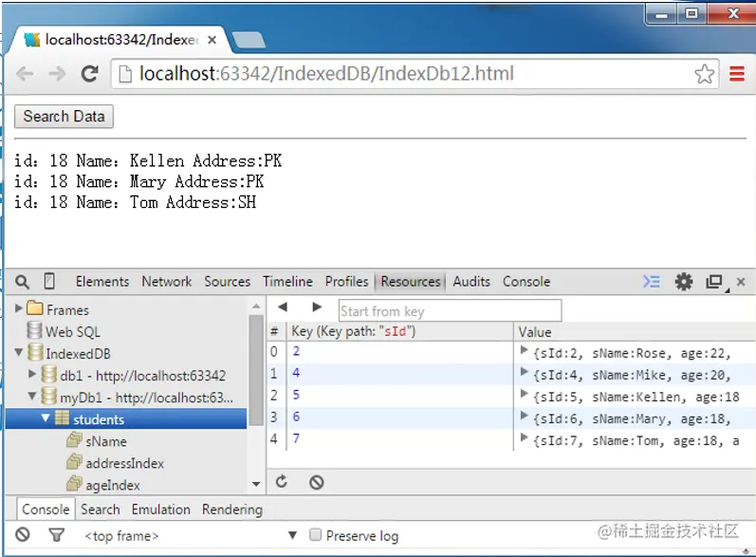Viewport: 756px width, 557px height.
Task: Select key cell with value 7
Action: (399, 438)
